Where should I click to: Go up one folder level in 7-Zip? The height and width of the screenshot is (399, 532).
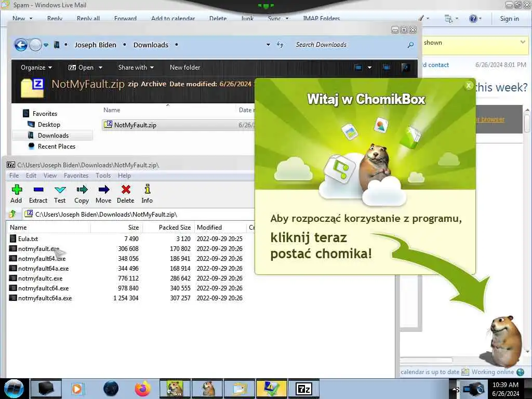[x=12, y=214]
